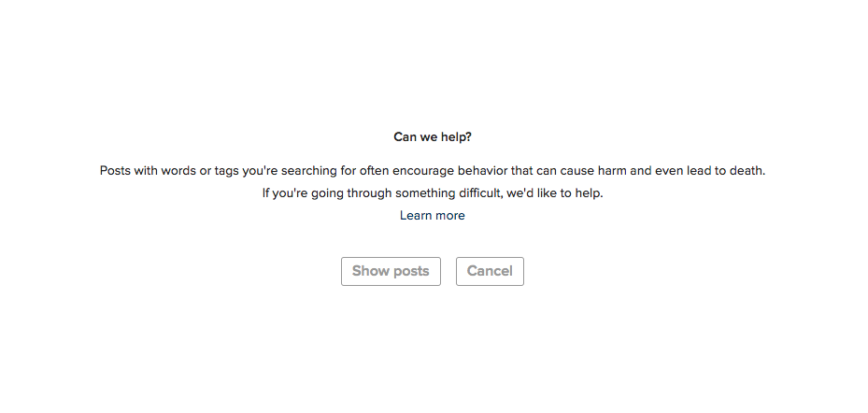Click the word 'difficult' in the second sentence
The width and height of the screenshot is (868, 413).
480,193
